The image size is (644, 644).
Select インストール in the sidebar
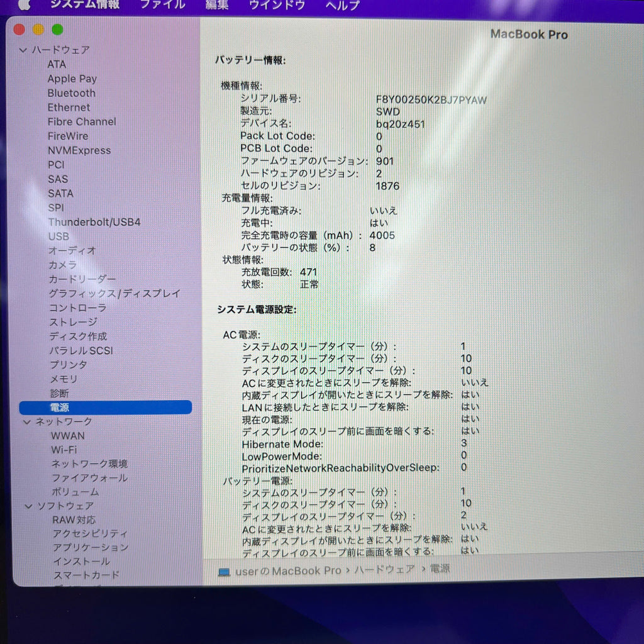(x=82, y=562)
